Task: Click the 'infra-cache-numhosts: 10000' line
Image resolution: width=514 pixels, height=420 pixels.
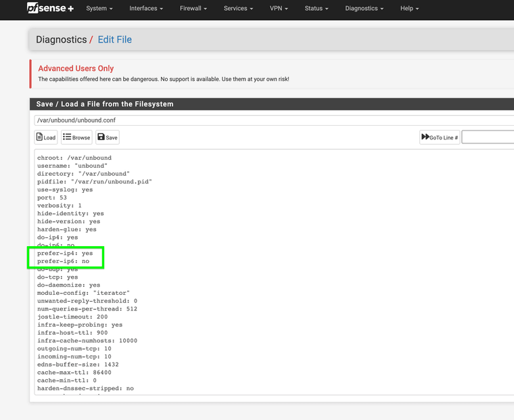Action: point(87,341)
